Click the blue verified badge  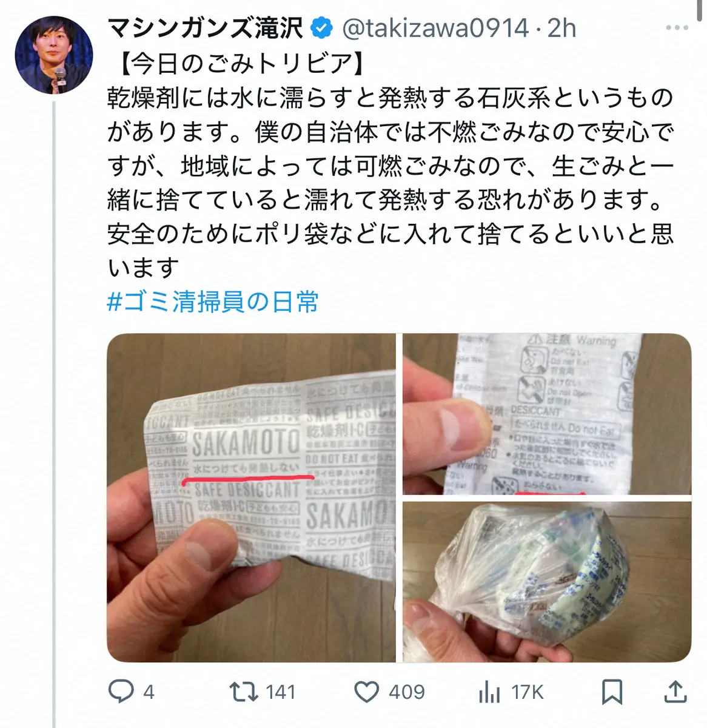click(x=322, y=28)
